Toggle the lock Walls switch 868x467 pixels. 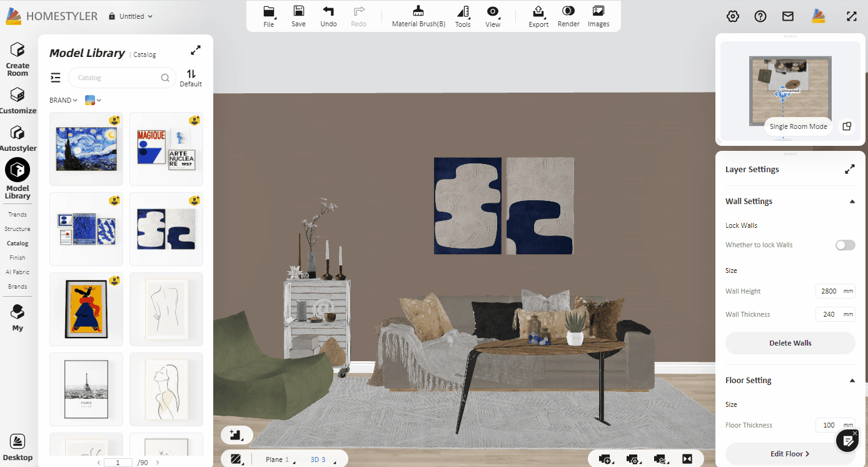point(845,245)
